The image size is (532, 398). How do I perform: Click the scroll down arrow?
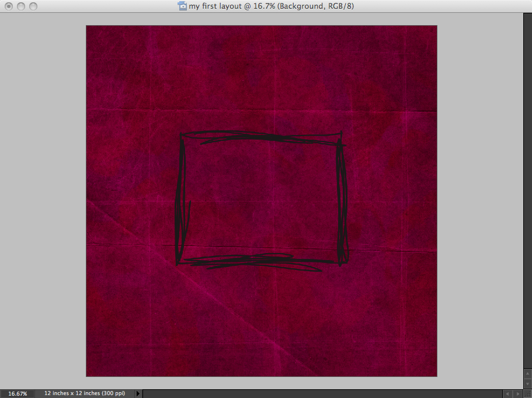(527, 383)
